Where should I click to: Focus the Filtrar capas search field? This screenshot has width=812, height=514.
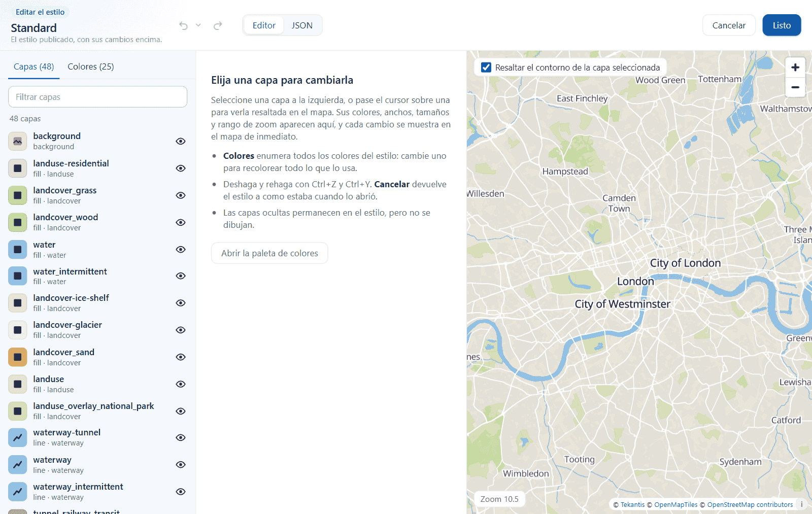point(97,97)
